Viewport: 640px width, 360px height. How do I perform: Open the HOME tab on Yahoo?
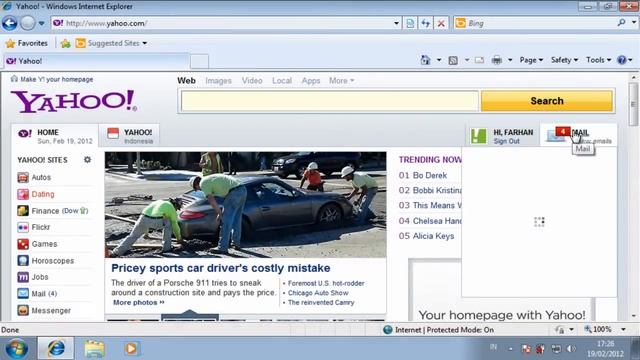(x=55, y=136)
